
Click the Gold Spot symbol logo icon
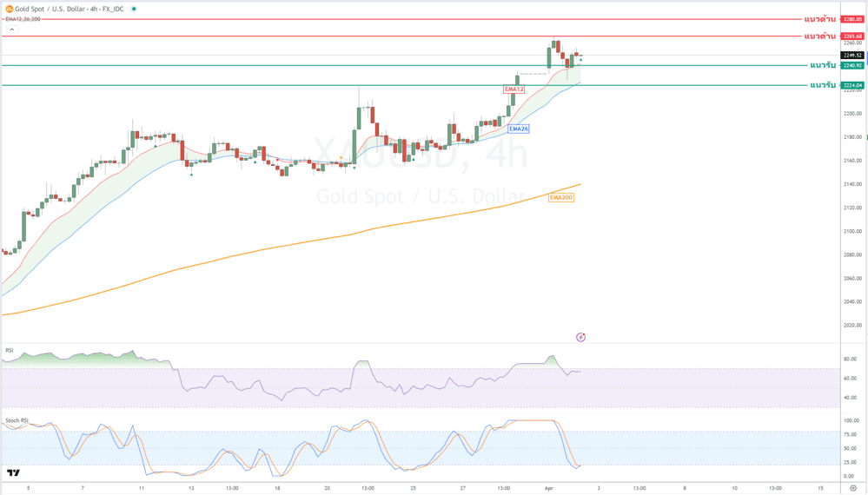(x=9, y=9)
